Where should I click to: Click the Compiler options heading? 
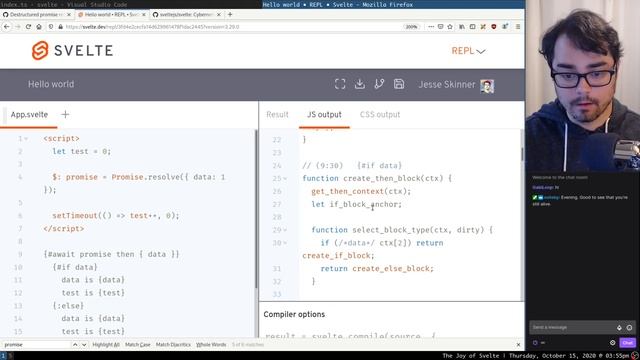(294, 314)
